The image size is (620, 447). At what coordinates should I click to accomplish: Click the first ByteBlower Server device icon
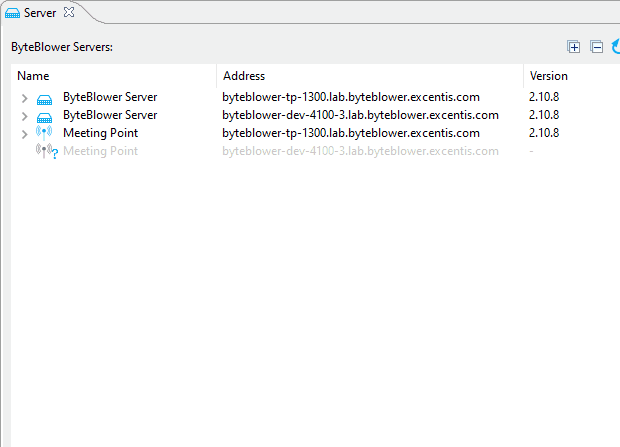coord(44,98)
